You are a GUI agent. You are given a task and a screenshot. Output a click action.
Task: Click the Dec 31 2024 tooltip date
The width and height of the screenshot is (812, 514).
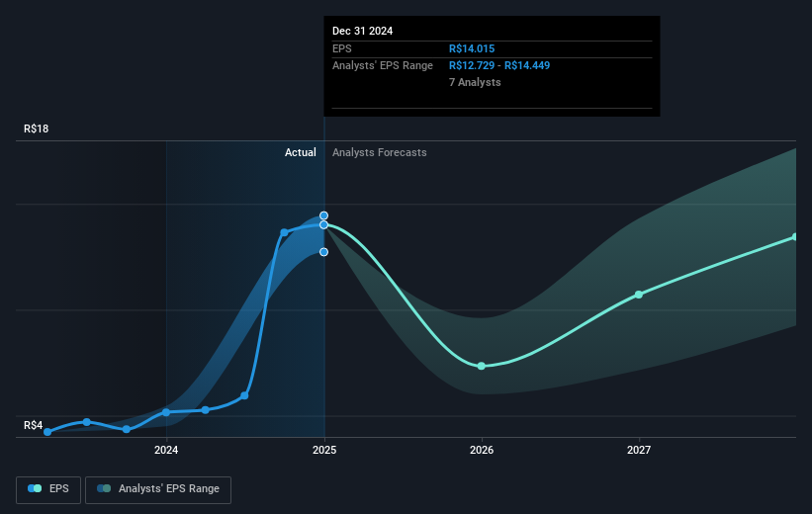click(363, 31)
